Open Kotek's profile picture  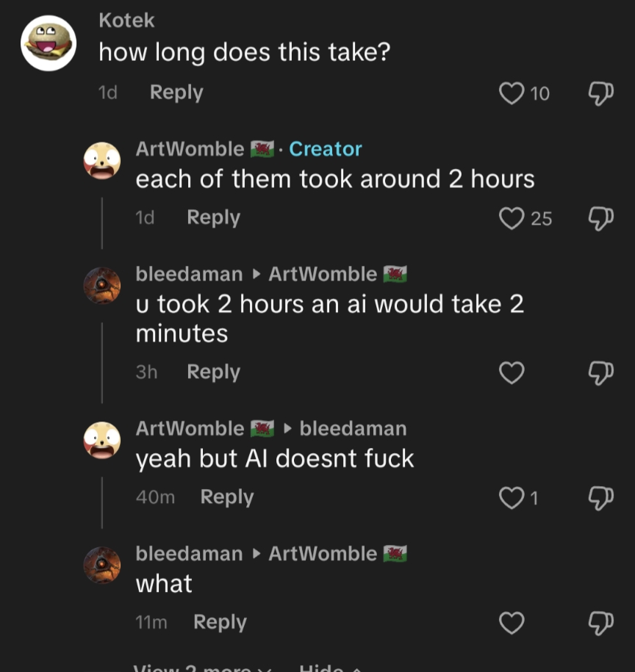(48, 43)
